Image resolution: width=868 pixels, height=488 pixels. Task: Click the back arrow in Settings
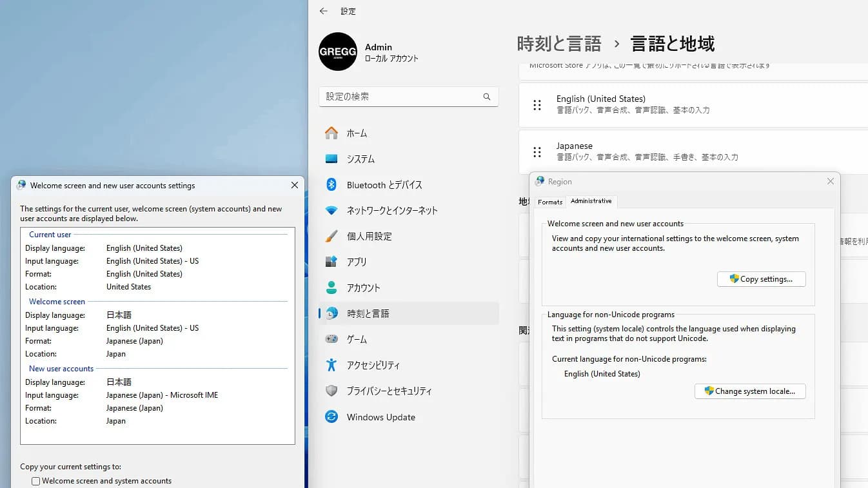(x=324, y=11)
